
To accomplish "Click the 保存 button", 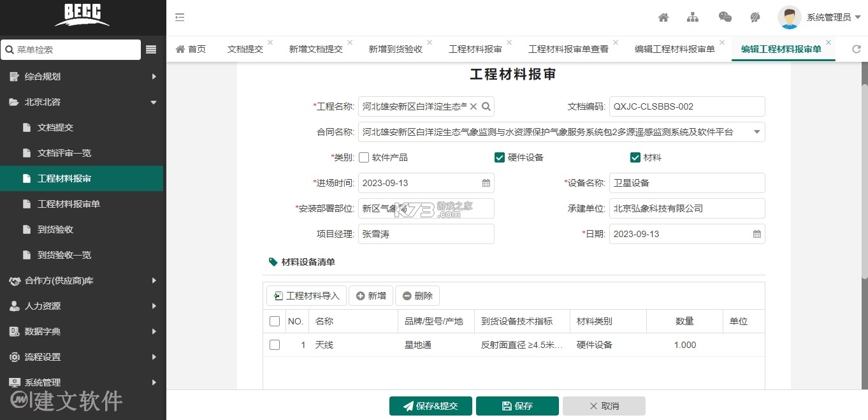I will 517,406.
